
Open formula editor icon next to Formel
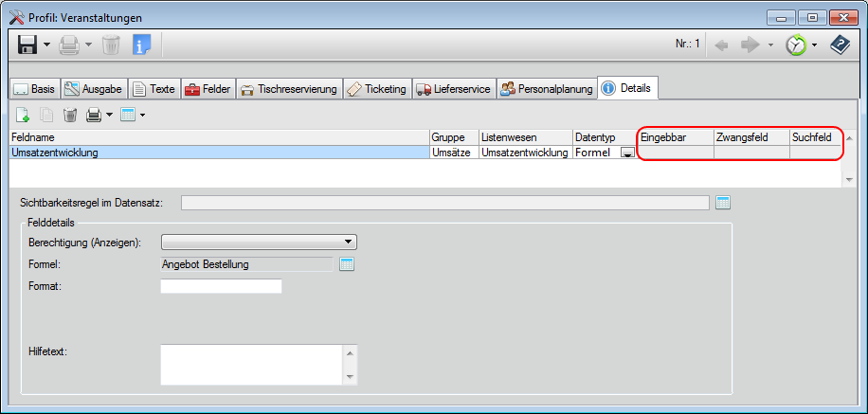[x=347, y=264]
